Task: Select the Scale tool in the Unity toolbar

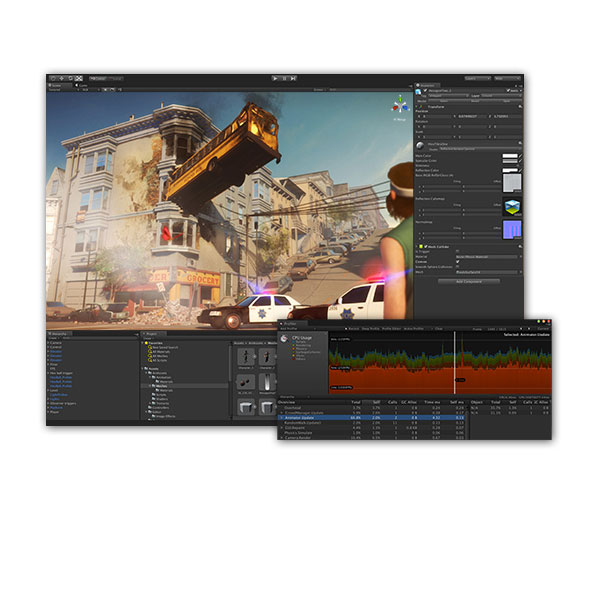Action: (79, 78)
